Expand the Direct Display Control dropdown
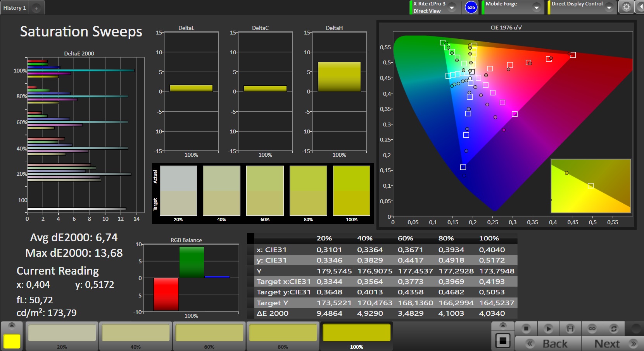This screenshot has height=351, width=644. [609, 7]
